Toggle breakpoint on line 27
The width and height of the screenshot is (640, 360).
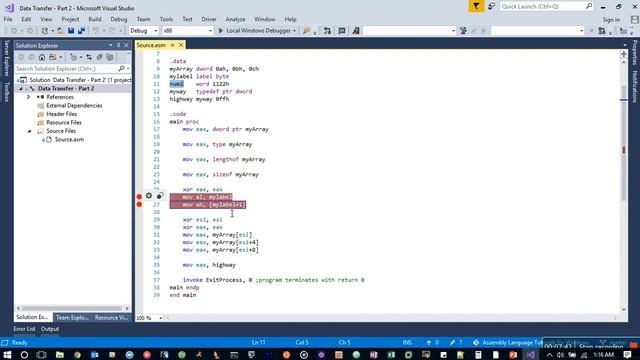tap(139, 204)
